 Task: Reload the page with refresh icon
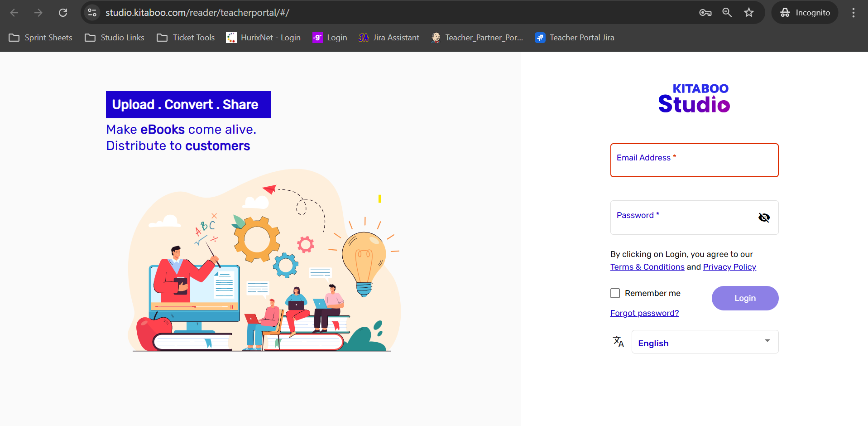pyautogui.click(x=63, y=13)
